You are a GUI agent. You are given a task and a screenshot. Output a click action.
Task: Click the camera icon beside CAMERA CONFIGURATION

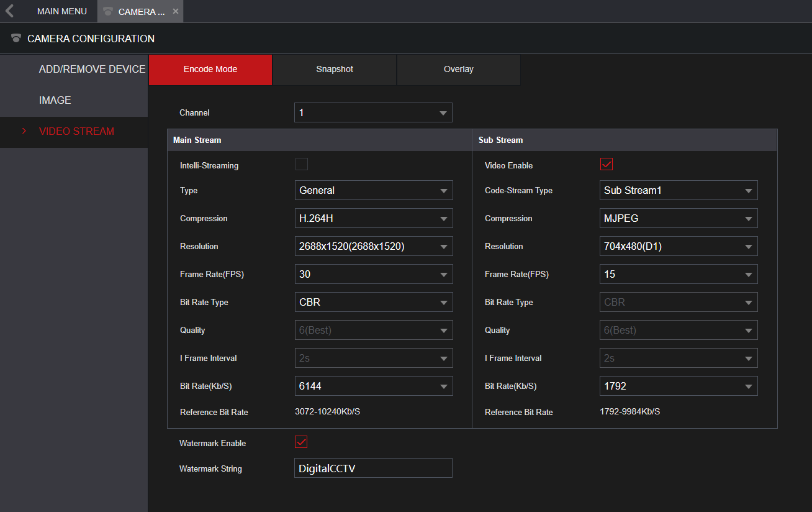(x=16, y=38)
